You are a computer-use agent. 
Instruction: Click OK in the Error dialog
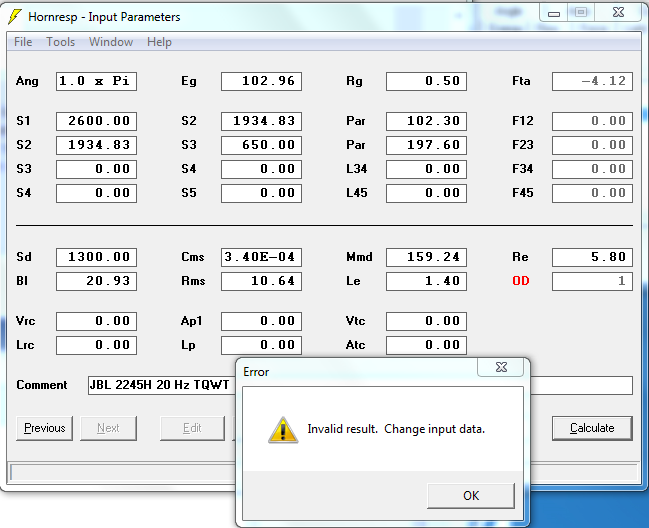tap(471, 495)
